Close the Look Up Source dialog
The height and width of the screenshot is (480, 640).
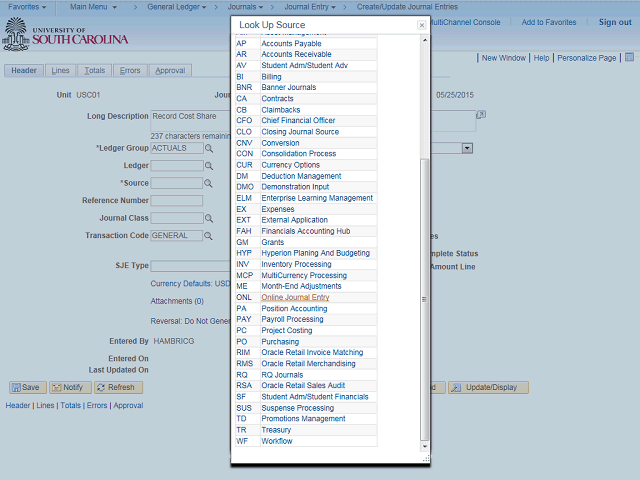(x=422, y=25)
